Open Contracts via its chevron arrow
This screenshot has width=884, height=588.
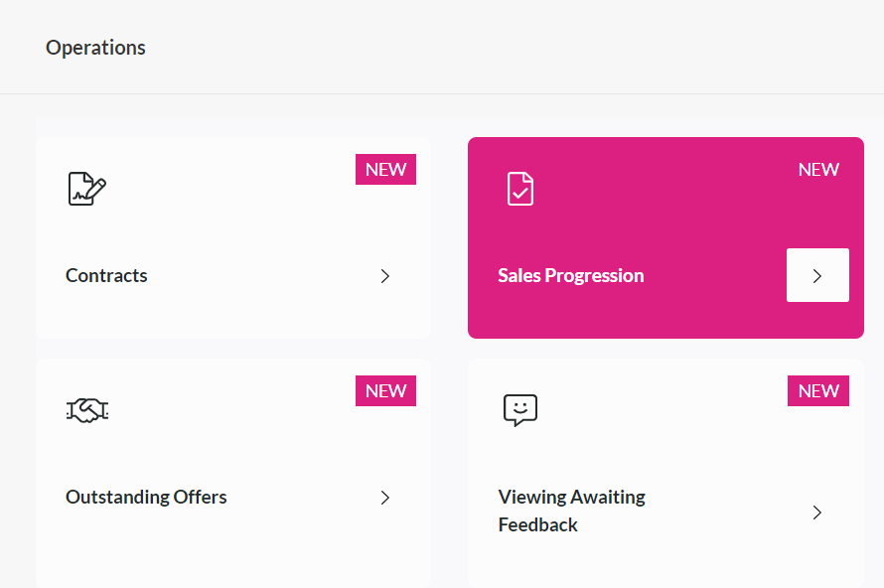pos(385,276)
